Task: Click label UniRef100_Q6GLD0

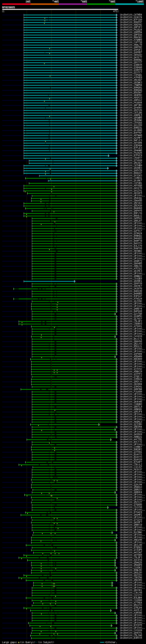Action: [131, 572]
